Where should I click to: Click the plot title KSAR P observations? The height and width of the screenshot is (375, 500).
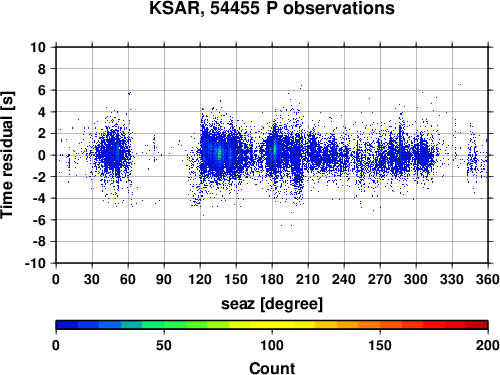(272, 8)
